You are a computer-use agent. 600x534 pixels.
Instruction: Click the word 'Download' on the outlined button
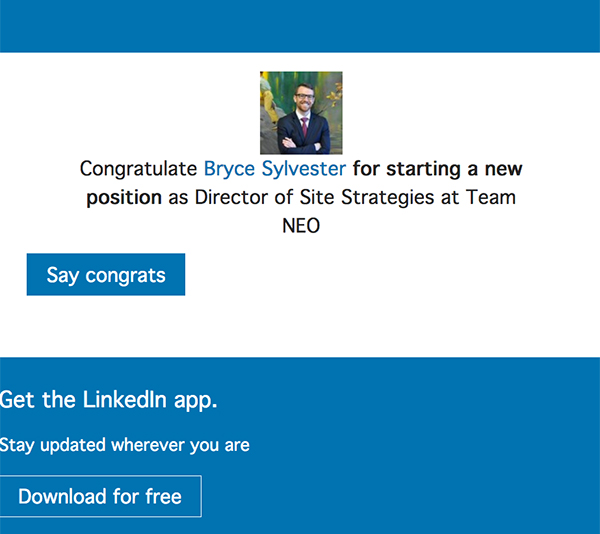click(64, 496)
